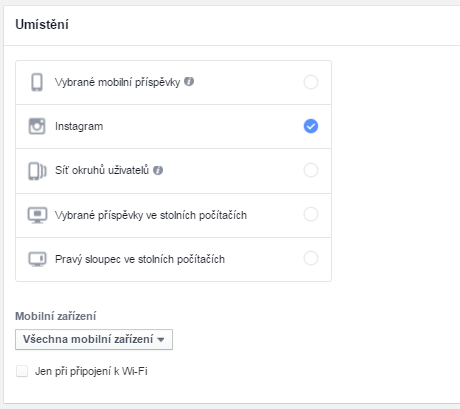
Task: Open info tooltip next to Vybrané mobilní příspěvky
Action: coord(189,81)
